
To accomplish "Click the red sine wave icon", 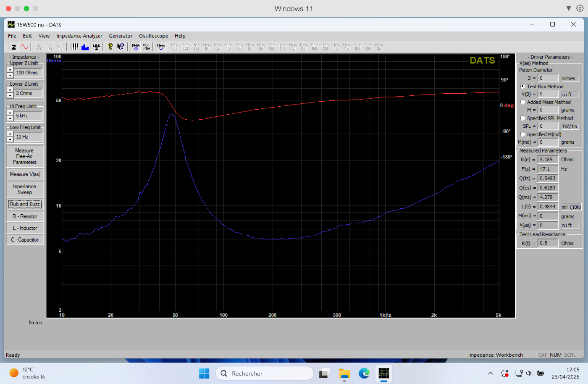I will pos(24,47).
